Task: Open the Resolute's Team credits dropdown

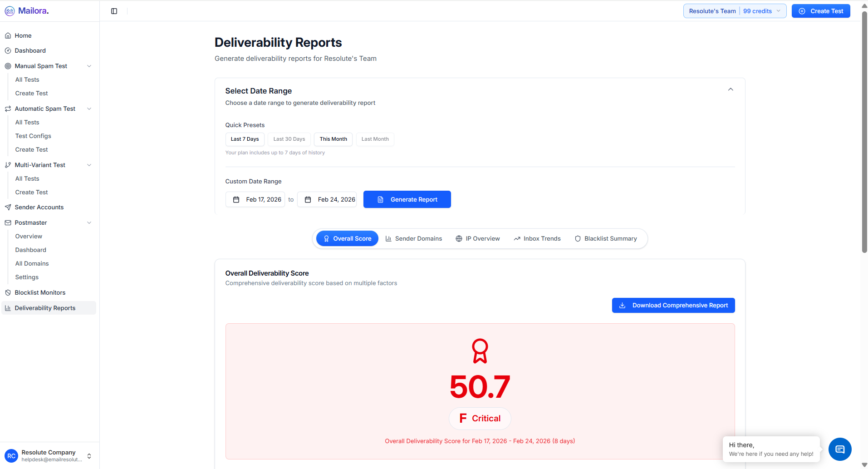Action: (x=734, y=10)
